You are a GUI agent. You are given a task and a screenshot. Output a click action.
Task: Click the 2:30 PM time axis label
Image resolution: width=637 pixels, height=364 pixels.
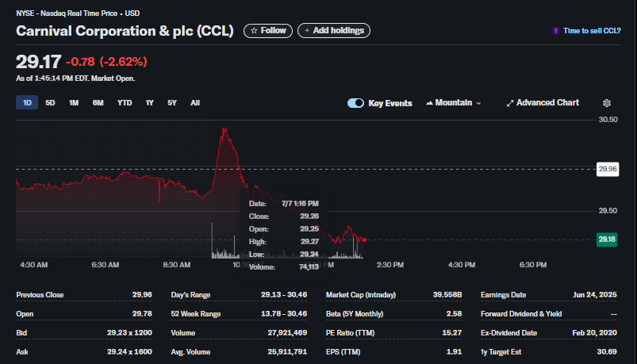click(x=390, y=265)
